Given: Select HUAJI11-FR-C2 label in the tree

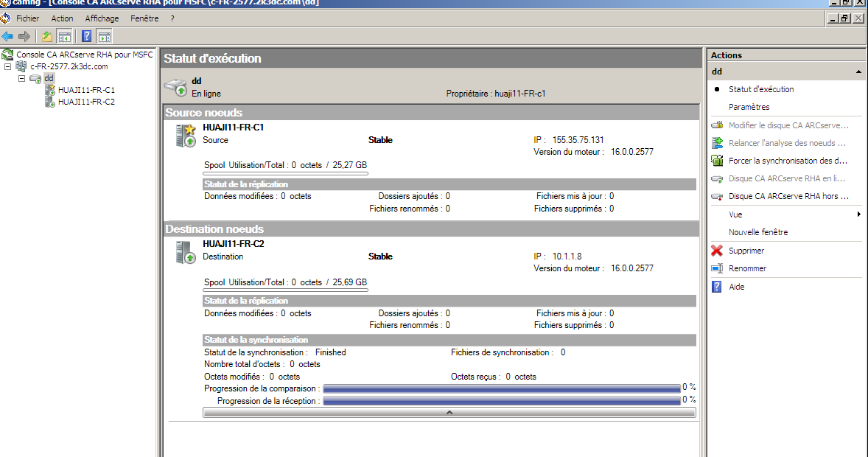Looking at the screenshot, I should [86, 102].
